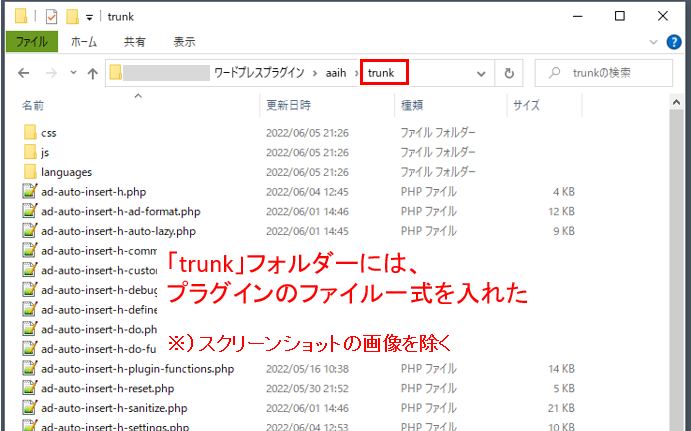
Task: Click the 2022/05/16 10:38 date cell
Action: pos(307,369)
